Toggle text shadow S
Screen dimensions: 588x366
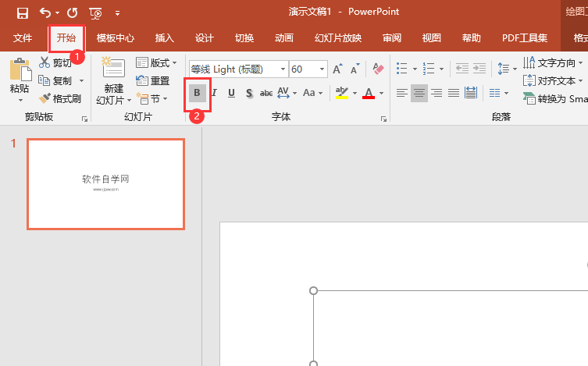click(249, 93)
